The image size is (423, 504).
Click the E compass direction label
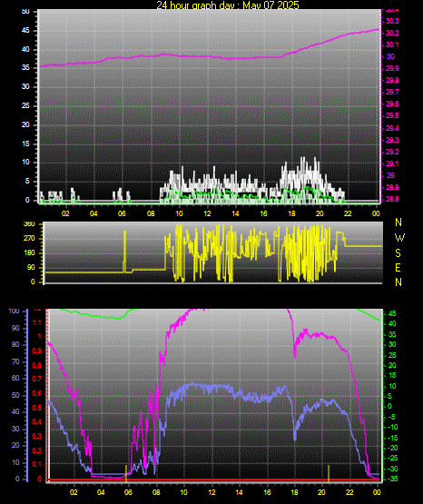[x=398, y=267]
